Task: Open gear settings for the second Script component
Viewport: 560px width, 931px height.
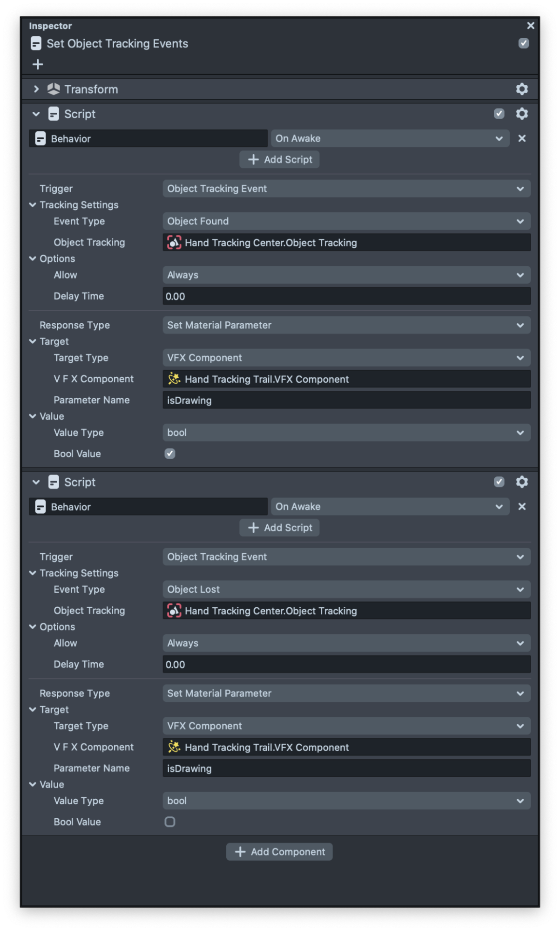Action: pyautogui.click(x=522, y=482)
